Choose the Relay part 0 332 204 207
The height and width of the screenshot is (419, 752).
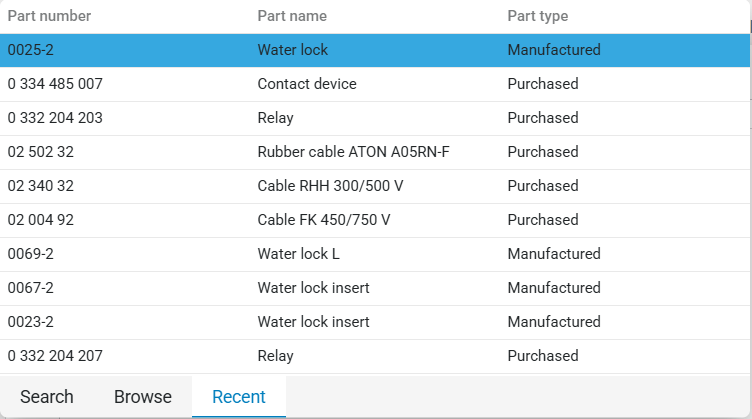375,356
